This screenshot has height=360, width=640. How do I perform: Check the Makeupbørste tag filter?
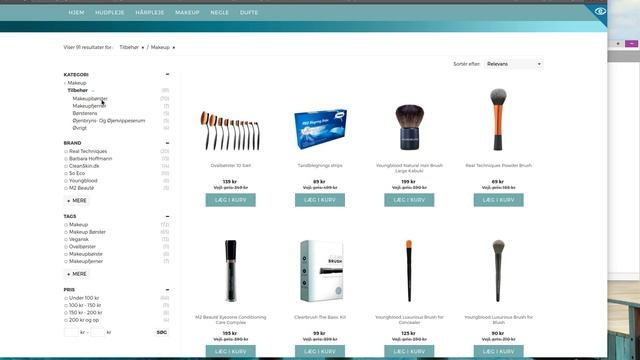pyautogui.click(x=66, y=254)
